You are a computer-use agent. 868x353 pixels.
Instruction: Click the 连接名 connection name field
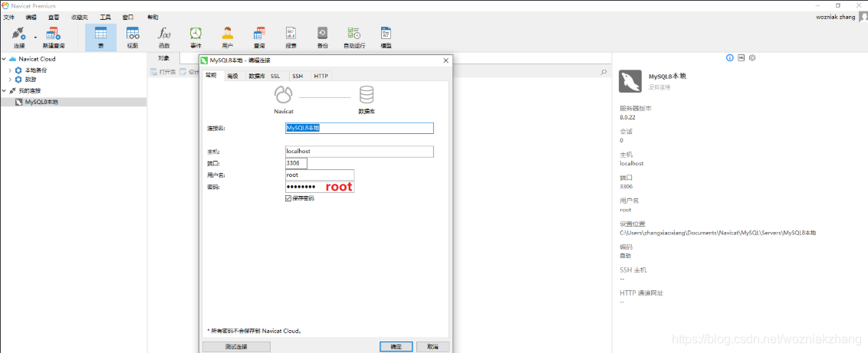coord(359,128)
